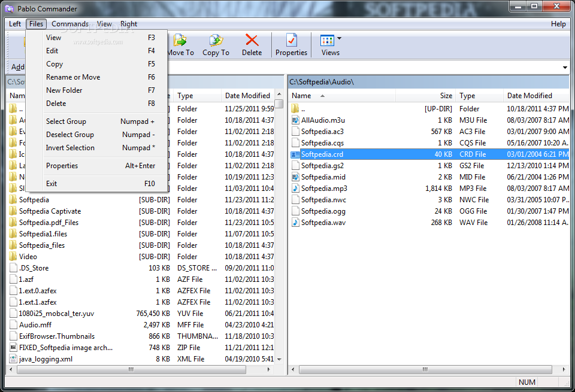Sort right panel by Type column
Image resolution: width=575 pixels, height=392 pixels.
tap(479, 96)
